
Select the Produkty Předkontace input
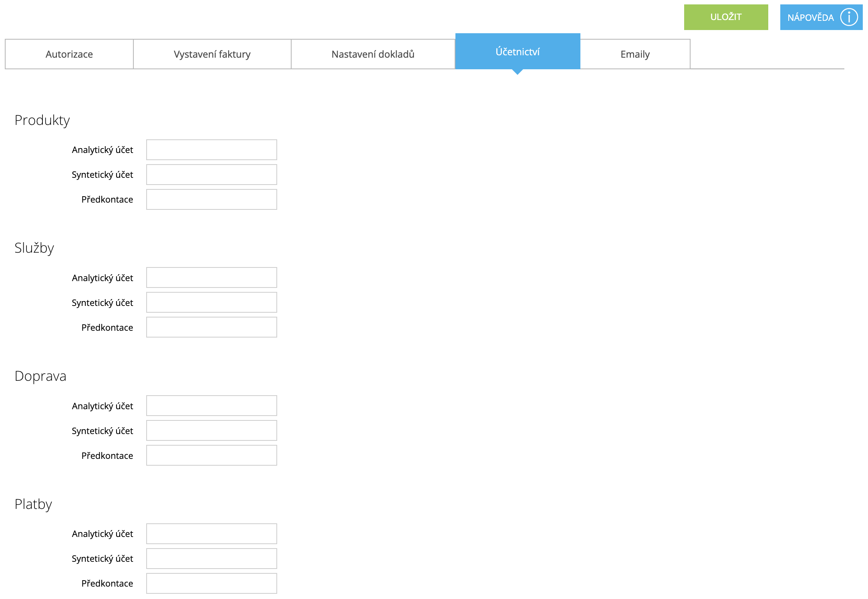[x=211, y=199]
